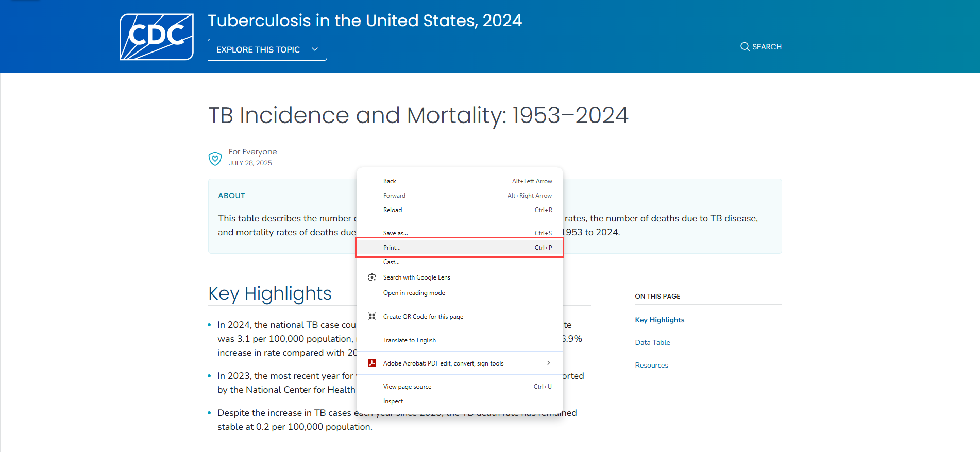Select Back in the context menu
Viewport: 980px width, 452px height.
point(390,181)
